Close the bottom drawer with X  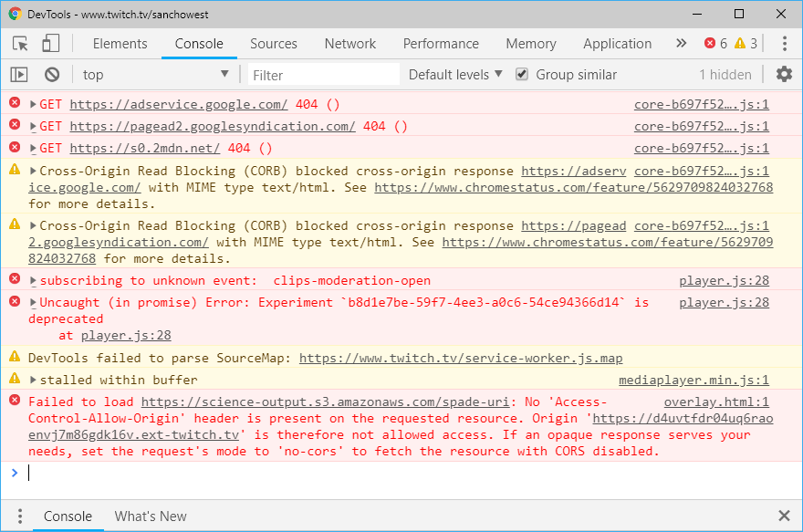coord(784,516)
